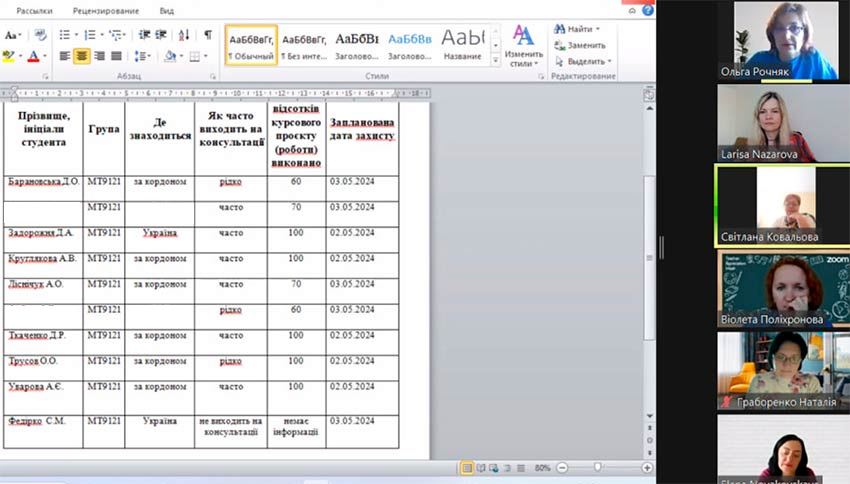Apply the red font color button
850x484 pixels.
pos(33,56)
